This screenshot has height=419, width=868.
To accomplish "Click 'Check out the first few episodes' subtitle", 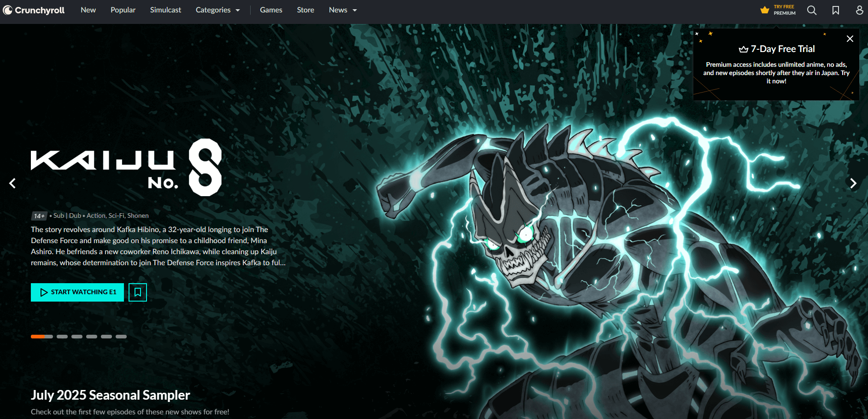I will 130,412.
